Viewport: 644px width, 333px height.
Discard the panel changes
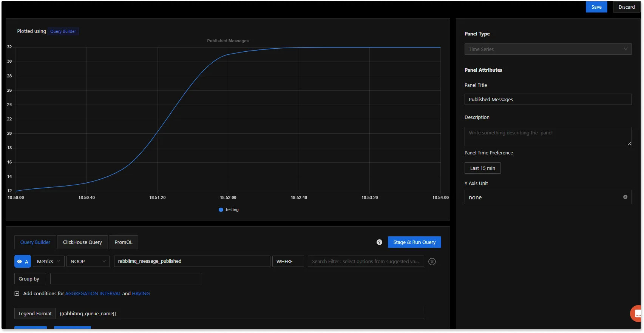[627, 7]
